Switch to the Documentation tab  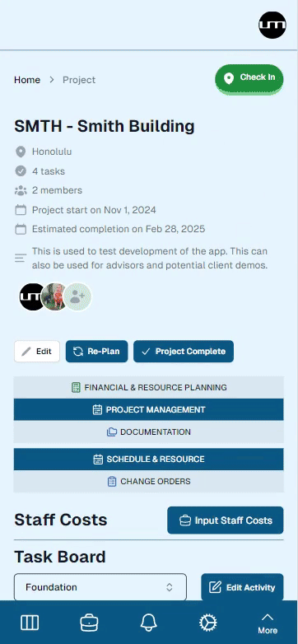coord(149,432)
